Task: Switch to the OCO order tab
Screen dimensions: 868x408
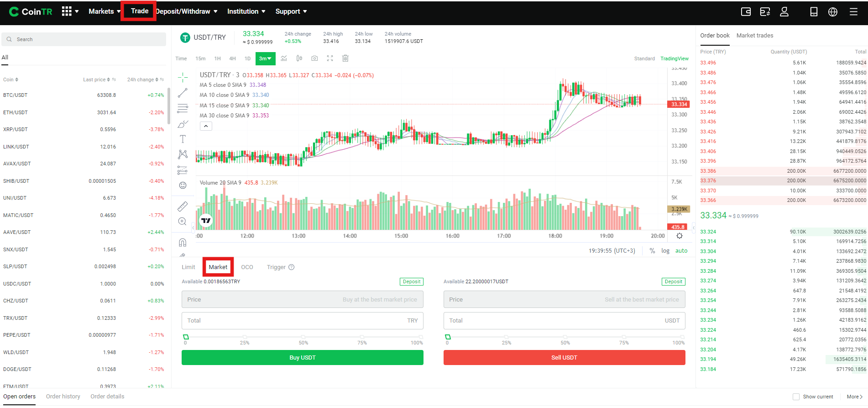Action: coord(247,267)
